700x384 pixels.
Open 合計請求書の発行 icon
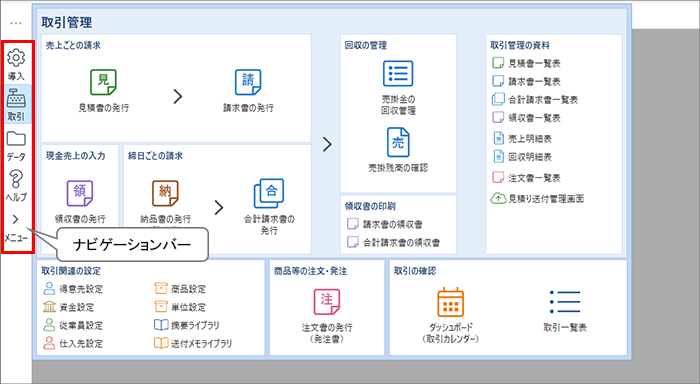(269, 193)
